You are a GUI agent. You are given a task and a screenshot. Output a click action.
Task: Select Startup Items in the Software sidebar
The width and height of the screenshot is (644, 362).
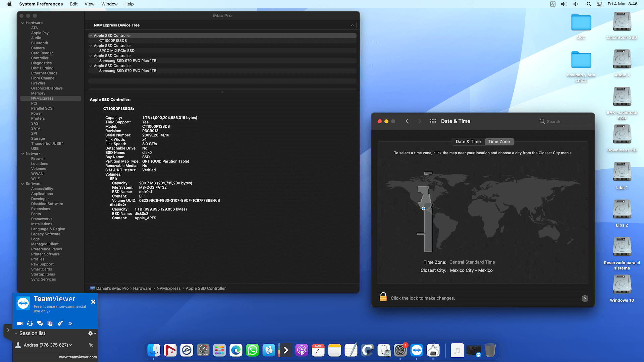(43, 274)
